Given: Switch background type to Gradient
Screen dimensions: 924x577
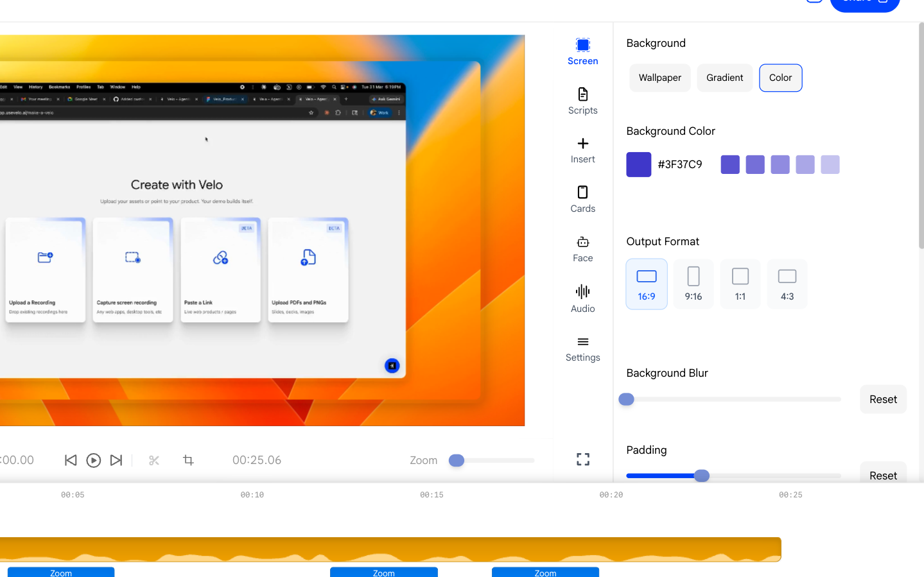Looking at the screenshot, I should 724,78.
